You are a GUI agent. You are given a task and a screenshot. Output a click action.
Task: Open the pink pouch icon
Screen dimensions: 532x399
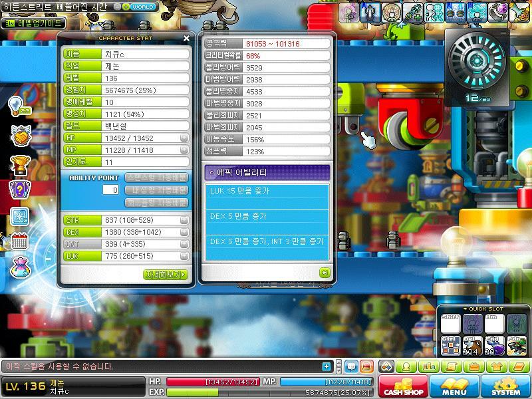21,268
